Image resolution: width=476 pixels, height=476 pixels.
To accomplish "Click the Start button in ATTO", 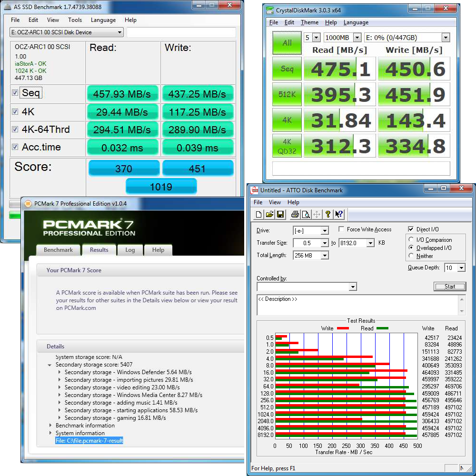I will click(x=450, y=286).
